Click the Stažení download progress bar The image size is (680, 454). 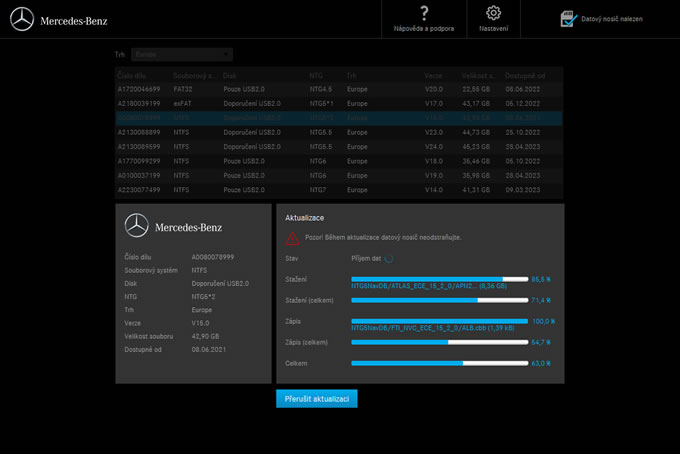[439, 279]
